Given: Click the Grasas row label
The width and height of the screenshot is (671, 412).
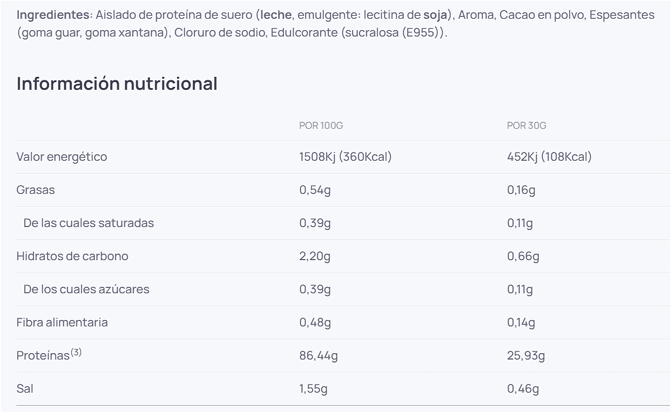Looking at the screenshot, I should pos(36,190).
